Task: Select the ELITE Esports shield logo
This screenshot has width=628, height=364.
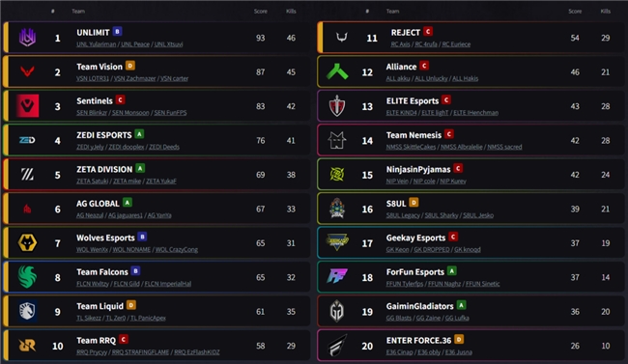Action: tap(337, 105)
